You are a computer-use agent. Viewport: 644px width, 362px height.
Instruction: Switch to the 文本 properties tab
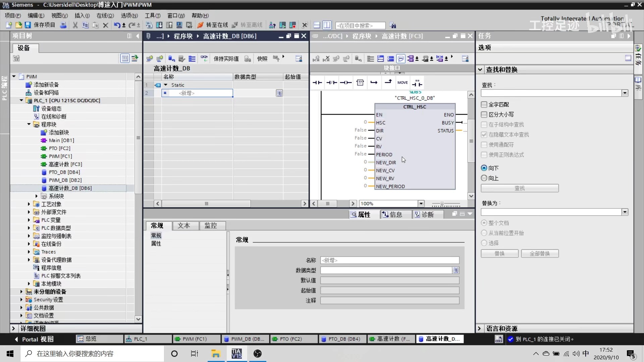click(184, 226)
